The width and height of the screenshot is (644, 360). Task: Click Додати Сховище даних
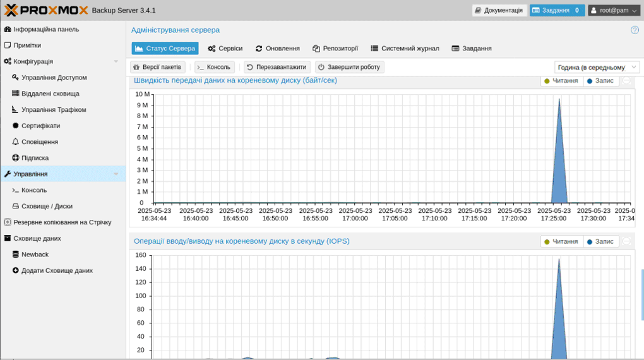[x=57, y=270]
